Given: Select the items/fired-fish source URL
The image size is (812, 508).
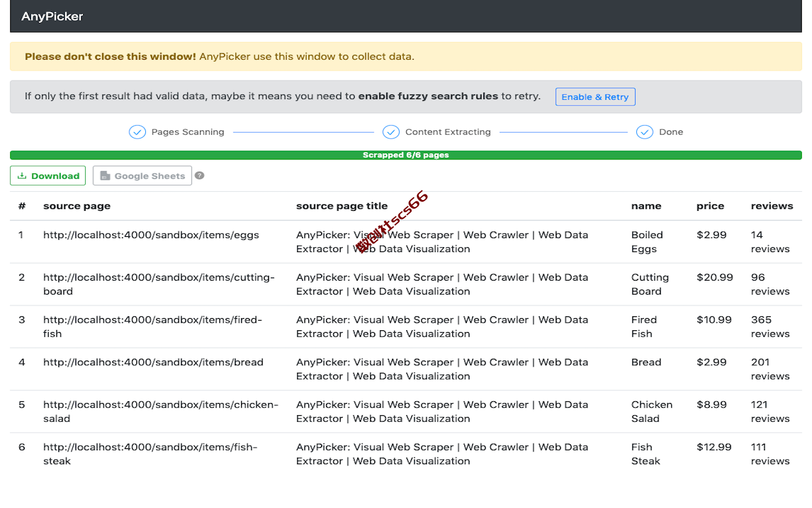Looking at the screenshot, I should coord(153,327).
